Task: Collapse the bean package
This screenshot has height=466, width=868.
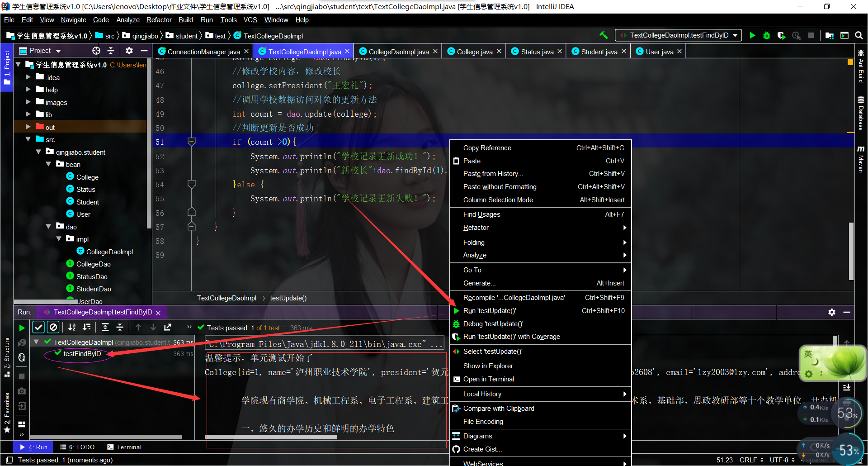Action: pyautogui.click(x=48, y=164)
